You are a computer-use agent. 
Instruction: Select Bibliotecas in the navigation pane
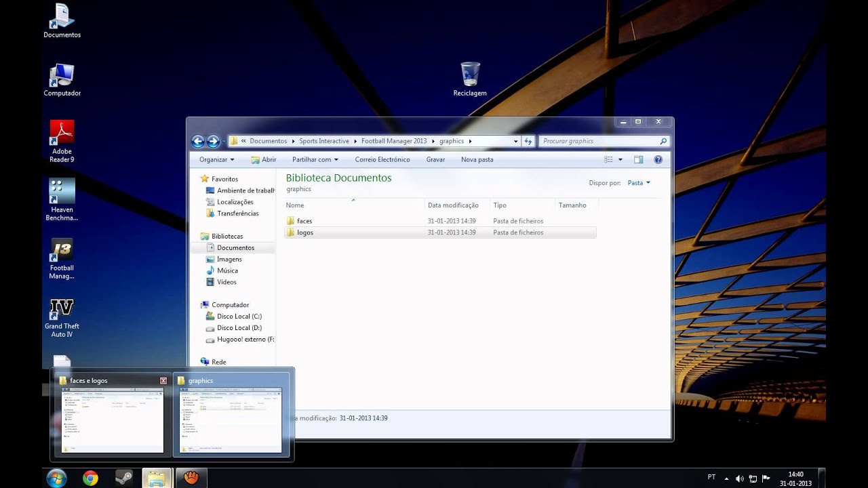tap(227, 236)
